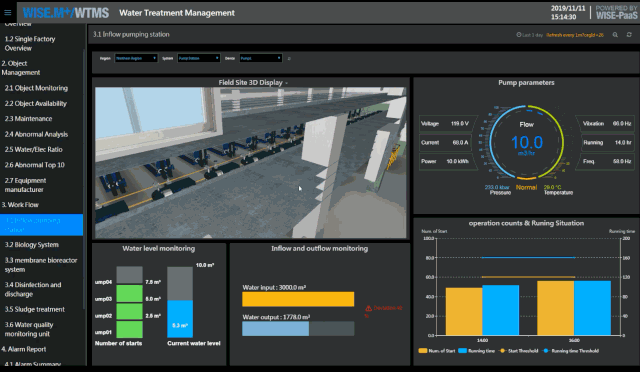The width and height of the screenshot is (640, 372).
Task: Toggle Running time legend item
Action: [x=476, y=351]
